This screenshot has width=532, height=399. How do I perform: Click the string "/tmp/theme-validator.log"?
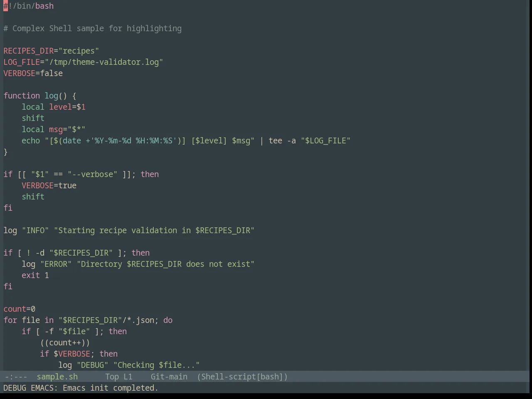point(104,62)
